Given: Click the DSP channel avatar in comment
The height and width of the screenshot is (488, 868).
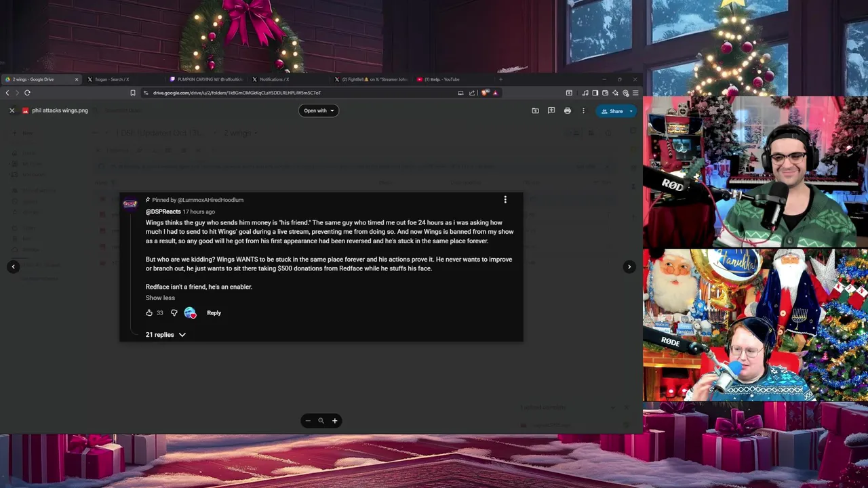Looking at the screenshot, I should [130, 204].
